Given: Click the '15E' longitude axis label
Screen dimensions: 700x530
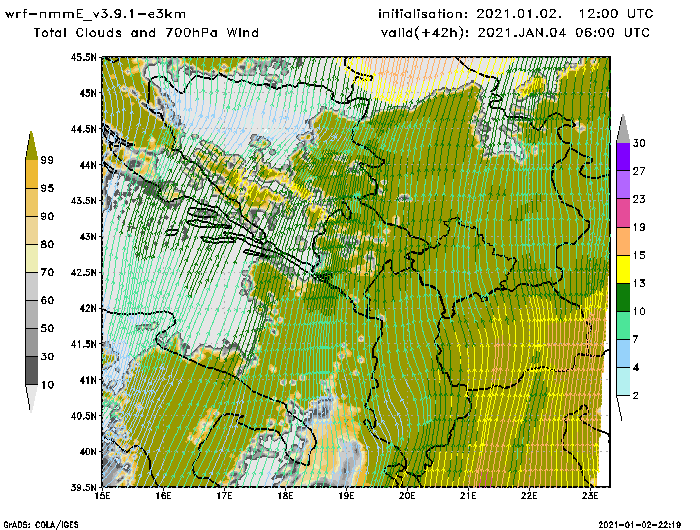Looking at the screenshot, I should (x=102, y=496).
